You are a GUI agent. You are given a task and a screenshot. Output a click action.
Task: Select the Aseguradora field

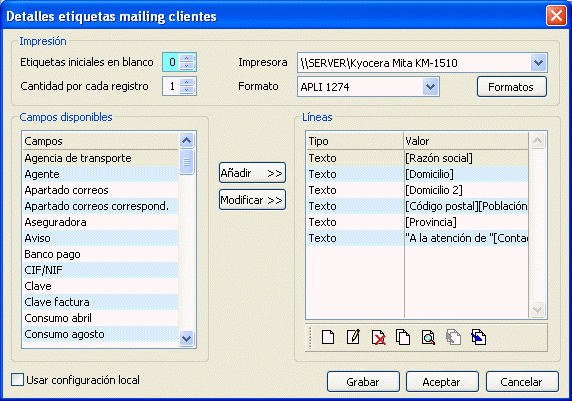tap(101, 222)
